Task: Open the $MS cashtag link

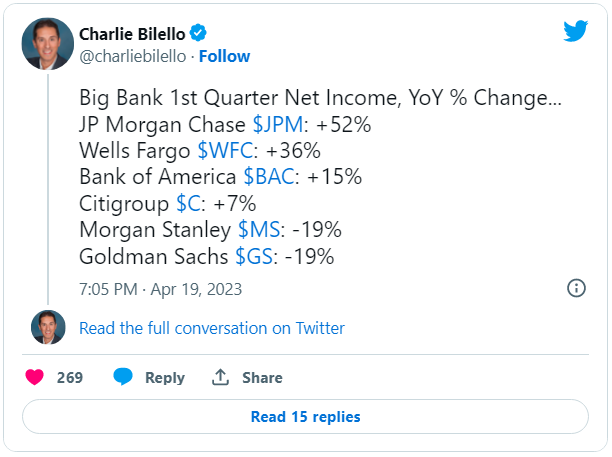Action: click(x=259, y=229)
